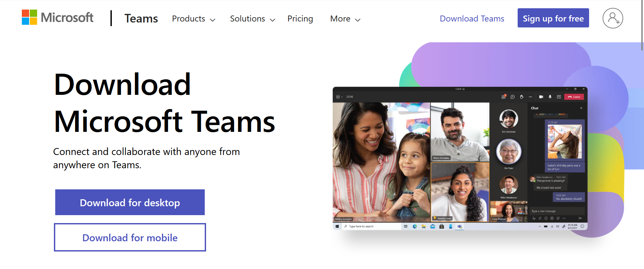This screenshot has height=269, width=644.
Task: Click the GIF icon in chat compose bar
Action: coord(552,218)
